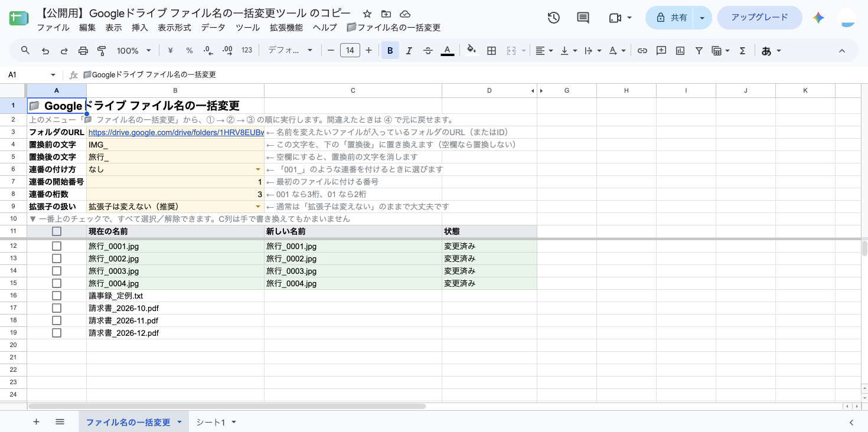Show all sheets list icon
Image resolution: width=868 pixels, height=432 pixels.
click(x=60, y=422)
